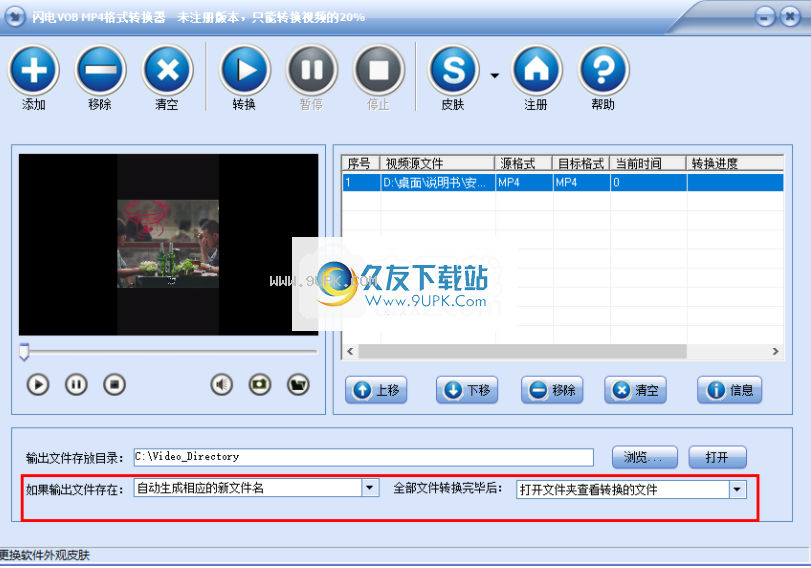Click the 移除 (remove) toolbar icon
811x568 pixels.
tap(100, 70)
